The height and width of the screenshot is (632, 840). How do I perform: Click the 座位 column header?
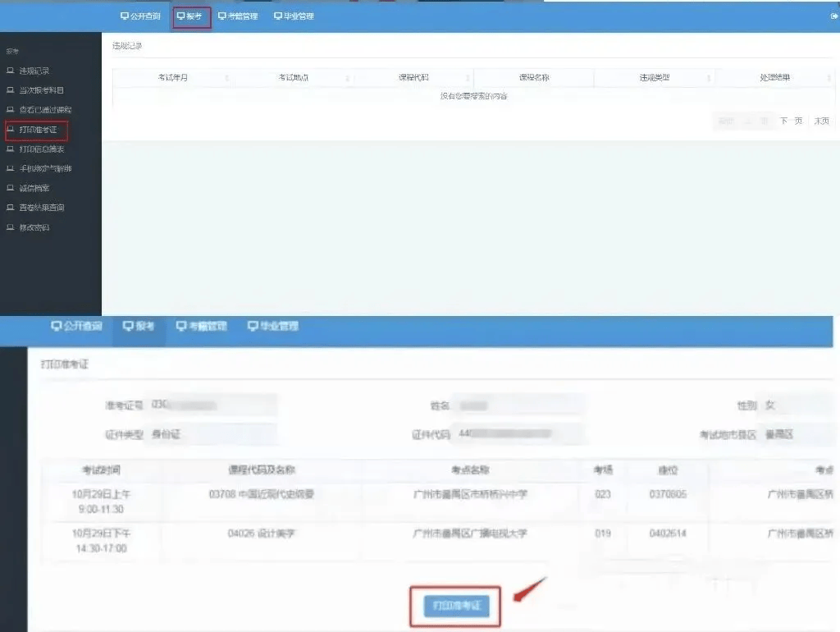coord(668,470)
